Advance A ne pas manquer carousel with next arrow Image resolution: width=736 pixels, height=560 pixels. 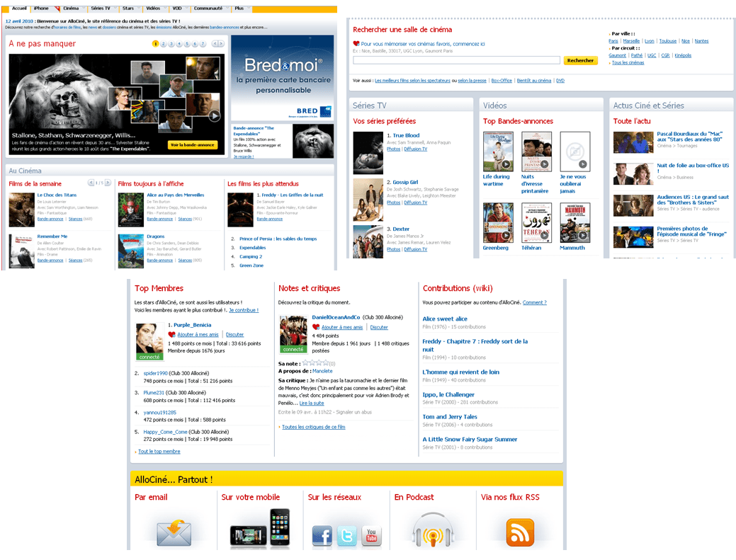point(221,44)
